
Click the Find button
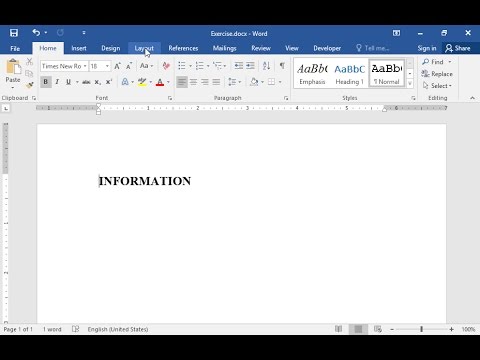[433, 62]
